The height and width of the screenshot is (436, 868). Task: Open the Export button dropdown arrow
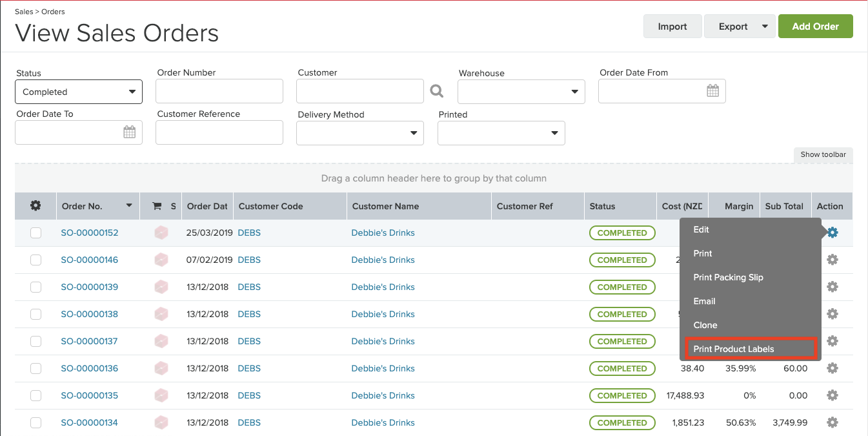click(765, 26)
